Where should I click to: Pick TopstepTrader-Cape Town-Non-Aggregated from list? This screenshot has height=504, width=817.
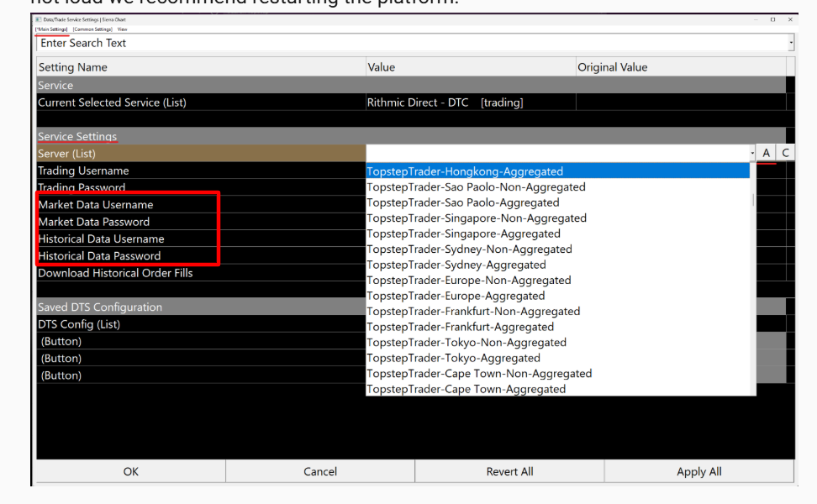pos(558,374)
